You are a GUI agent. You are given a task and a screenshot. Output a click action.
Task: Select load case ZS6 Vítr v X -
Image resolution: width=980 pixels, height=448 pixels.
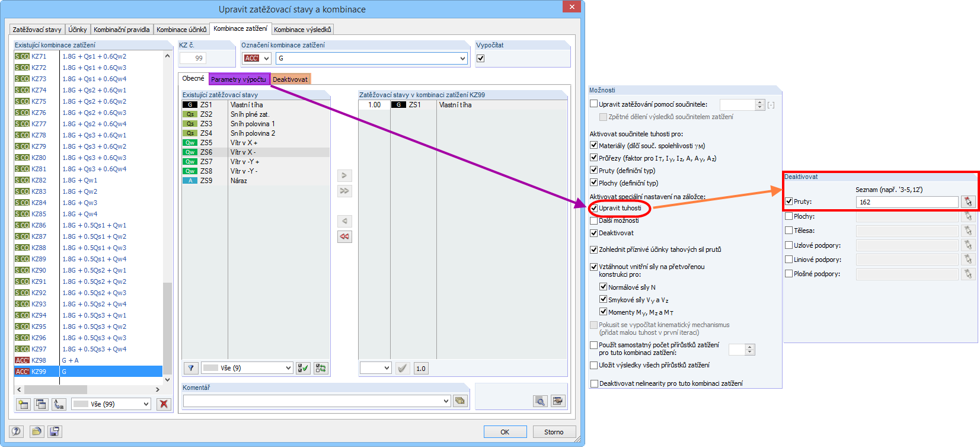pyautogui.click(x=256, y=152)
